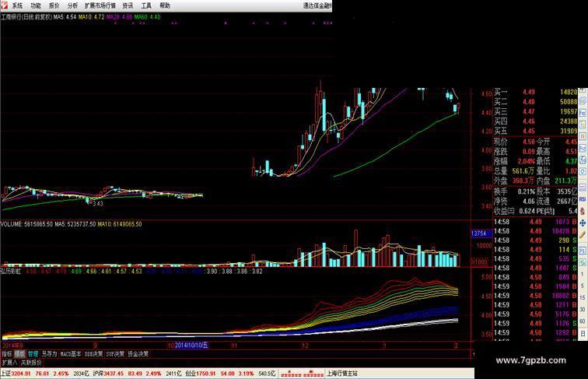Select the 模板 tab
588x379 pixels.
[x=20, y=354]
